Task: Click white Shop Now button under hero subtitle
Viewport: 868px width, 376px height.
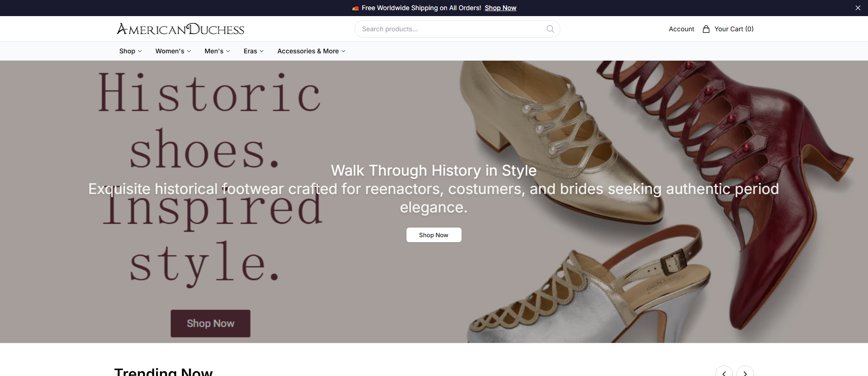Action: point(434,235)
